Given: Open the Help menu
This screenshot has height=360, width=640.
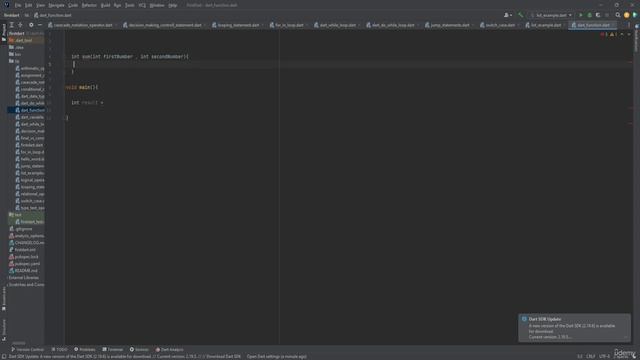Looking at the screenshot, I should (x=173, y=5).
